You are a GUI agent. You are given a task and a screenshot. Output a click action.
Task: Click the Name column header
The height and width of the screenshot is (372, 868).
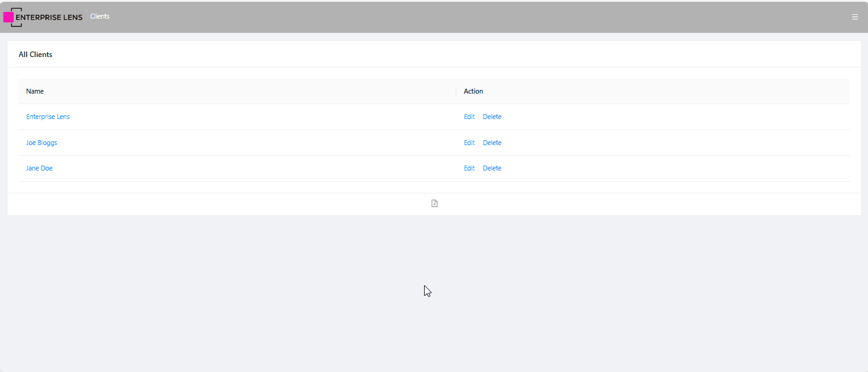point(35,91)
